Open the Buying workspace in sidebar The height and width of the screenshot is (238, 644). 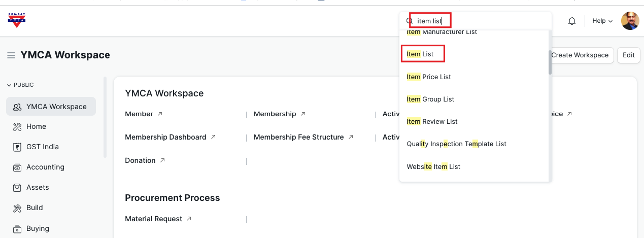click(x=38, y=228)
